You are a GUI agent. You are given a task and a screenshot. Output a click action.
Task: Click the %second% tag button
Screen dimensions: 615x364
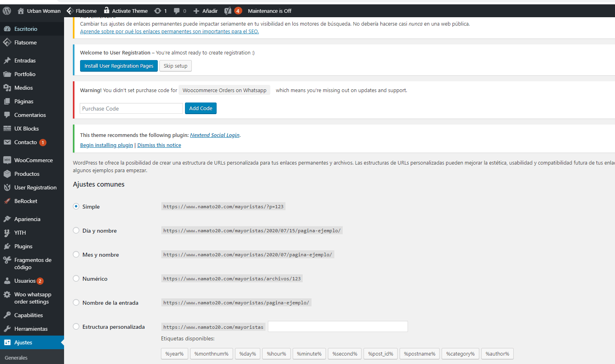click(x=345, y=354)
